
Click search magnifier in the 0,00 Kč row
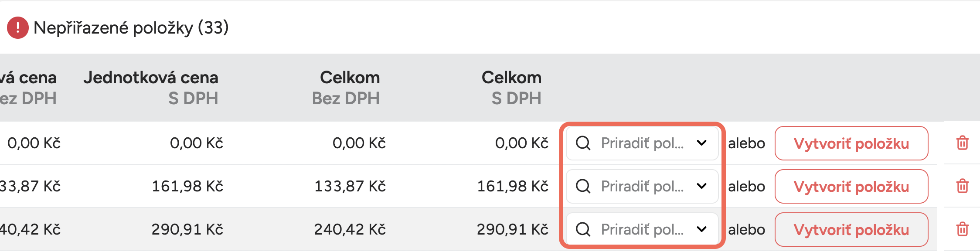pyautogui.click(x=583, y=143)
